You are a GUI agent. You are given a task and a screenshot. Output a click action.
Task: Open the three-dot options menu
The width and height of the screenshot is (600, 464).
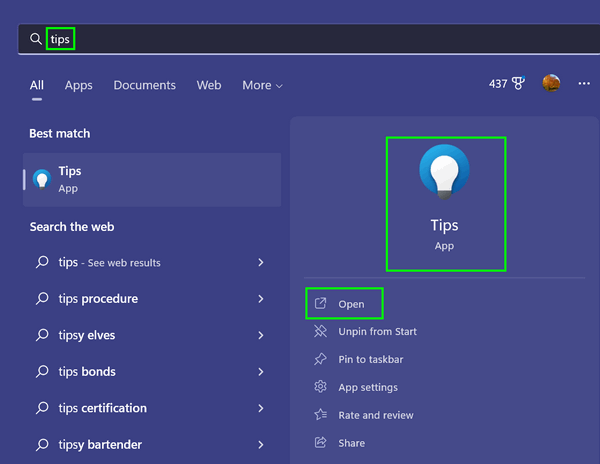tap(584, 83)
